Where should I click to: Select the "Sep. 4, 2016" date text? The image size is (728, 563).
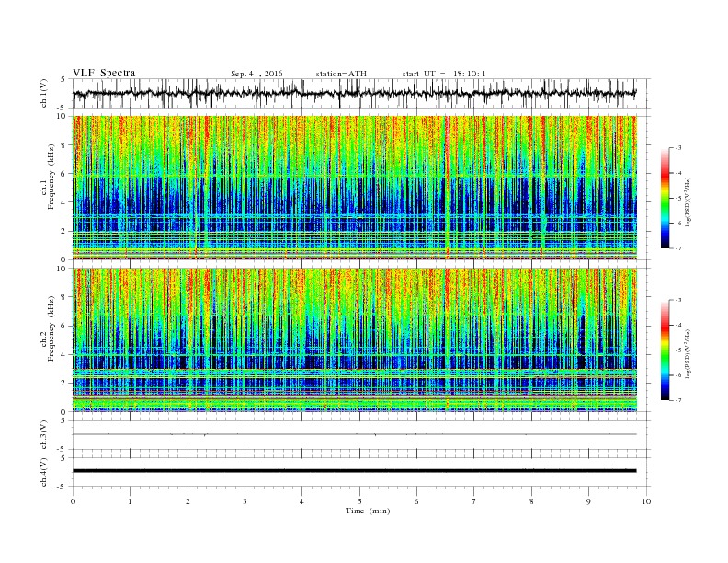(256, 74)
